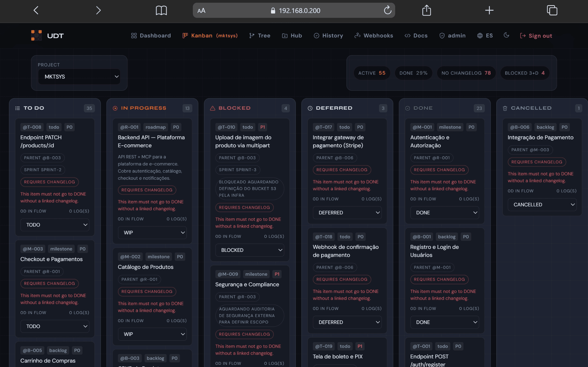This screenshot has height=367, width=588.
Task: Open status dropdown on @T-008 card
Action: pyautogui.click(x=55, y=225)
